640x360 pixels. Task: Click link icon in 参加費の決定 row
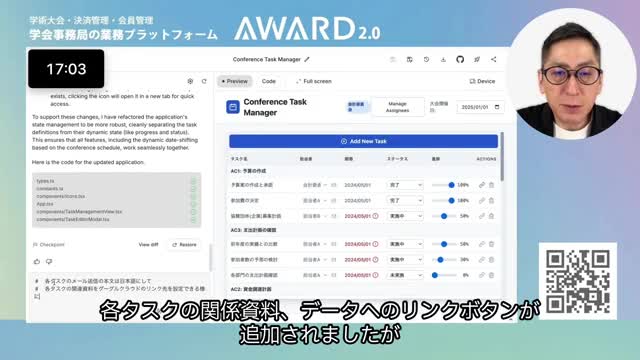[x=482, y=200]
